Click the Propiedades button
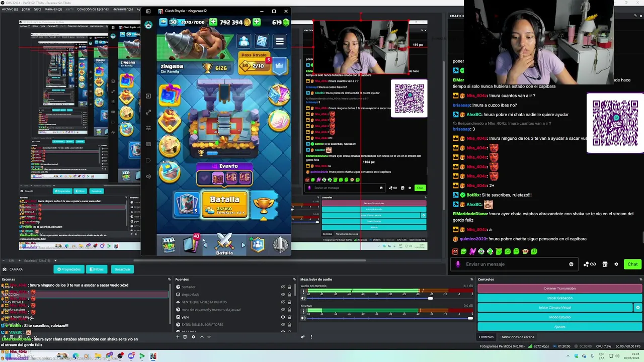The image size is (644, 362). 69,269
